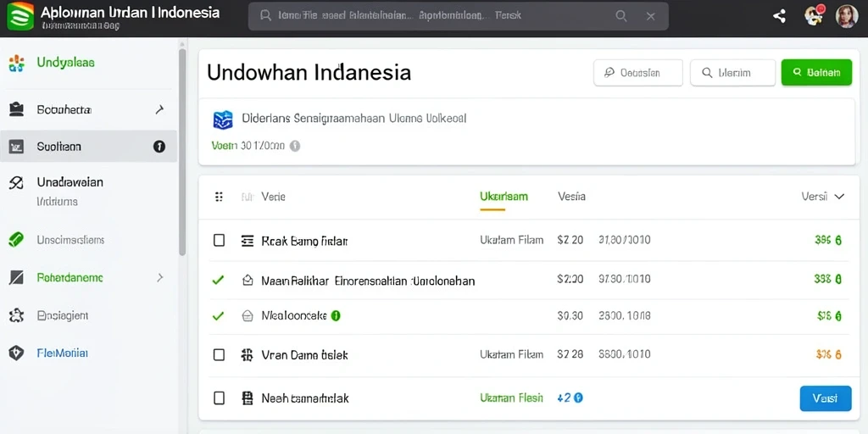Viewport: 868px width, 434px height.
Task: Expand the Rehardaneme sidebar chevron
Action: click(x=160, y=277)
